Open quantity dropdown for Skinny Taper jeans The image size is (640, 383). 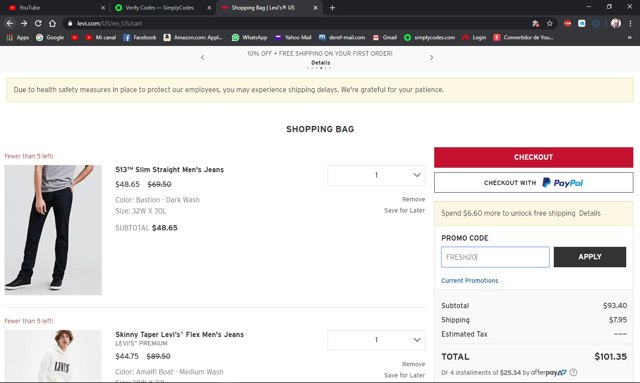[376, 340]
